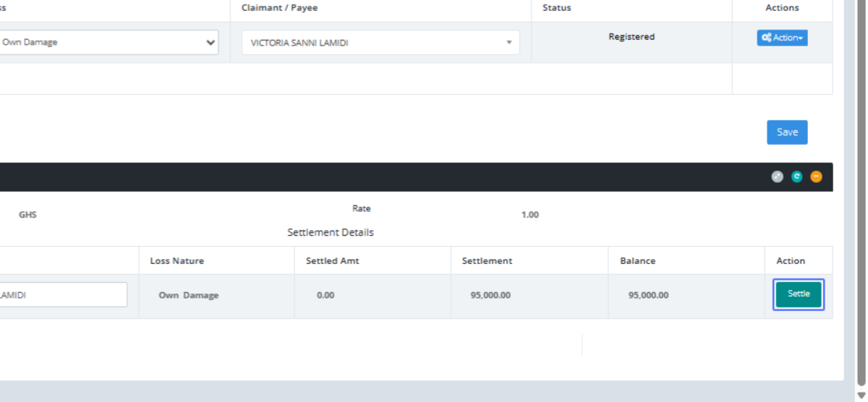The image size is (868, 402).
Task: Click the Settled Amt column header
Action: pos(333,261)
